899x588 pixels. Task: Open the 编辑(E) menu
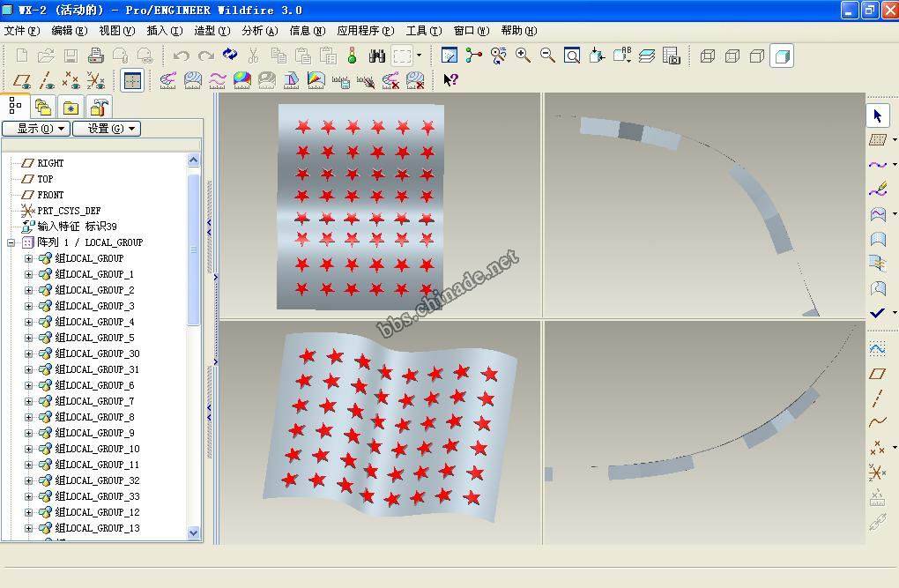[x=70, y=30]
